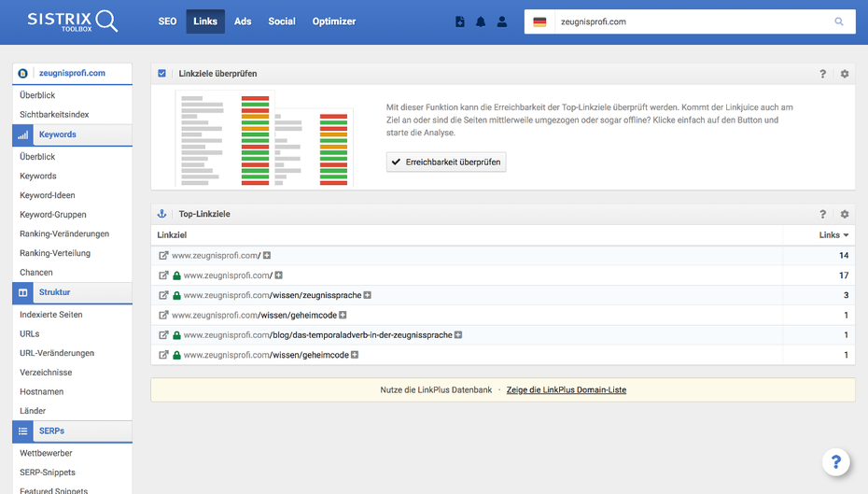Image resolution: width=868 pixels, height=494 pixels.
Task: Click Erreichbarkeit überprüfen button
Action: (446, 162)
